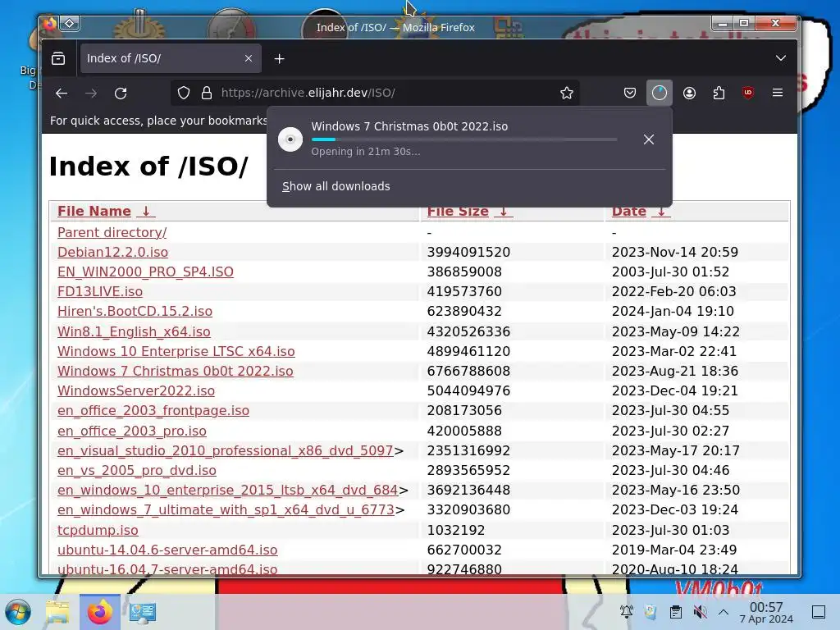Viewport: 840px width, 630px height.
Task: Open the file manager taskbar icon
Action: click(57, 612)
